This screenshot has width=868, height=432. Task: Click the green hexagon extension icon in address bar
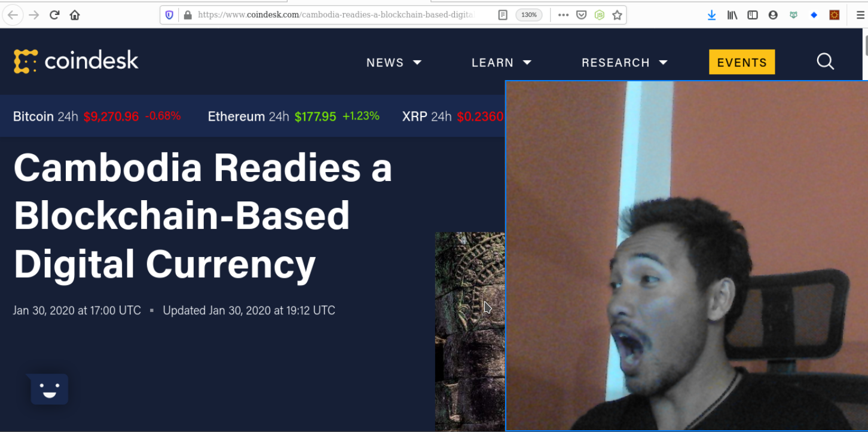[x=599, y=15]
